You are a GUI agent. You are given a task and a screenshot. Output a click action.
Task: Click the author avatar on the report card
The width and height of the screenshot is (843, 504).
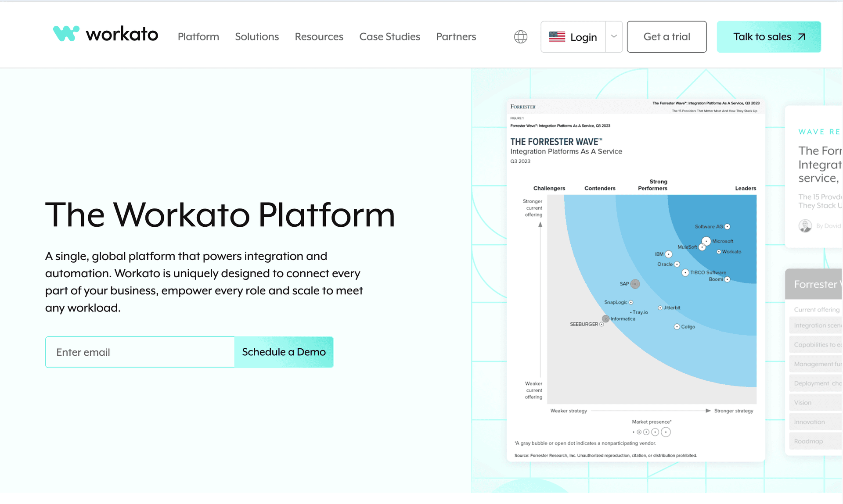click(805, 226)
